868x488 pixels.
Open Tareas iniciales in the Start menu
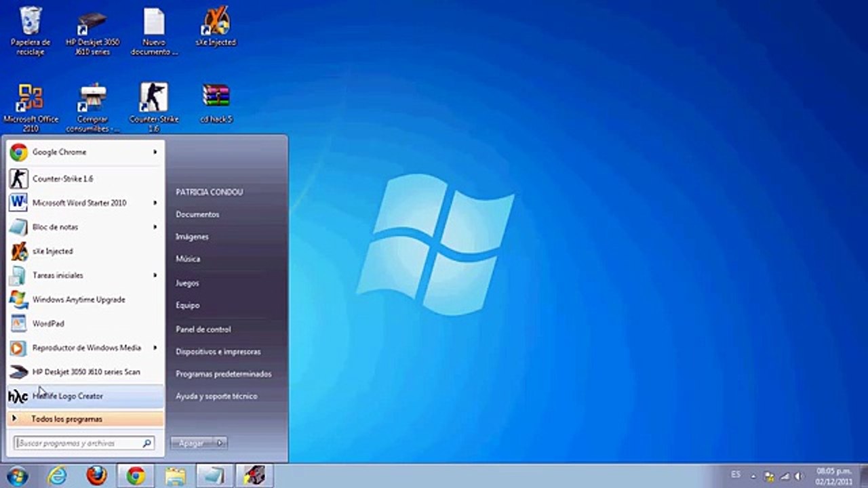point(85,275)
